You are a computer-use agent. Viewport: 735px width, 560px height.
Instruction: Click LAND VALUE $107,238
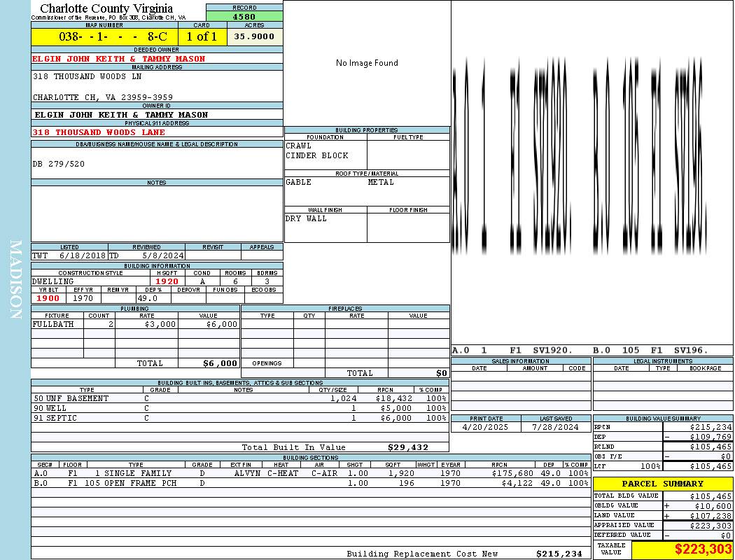tap(710, 516)
